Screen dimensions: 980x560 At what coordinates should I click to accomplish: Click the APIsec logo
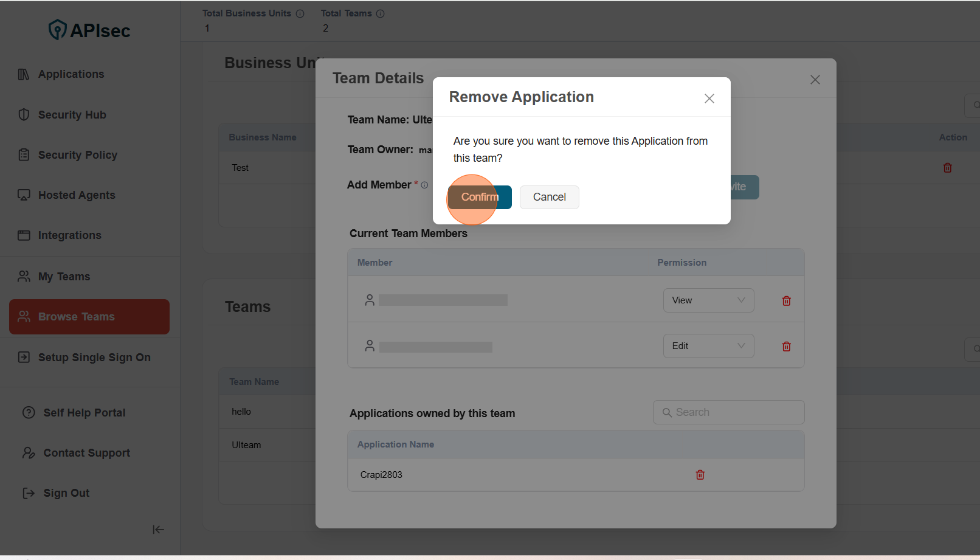[x=89, y=30]
